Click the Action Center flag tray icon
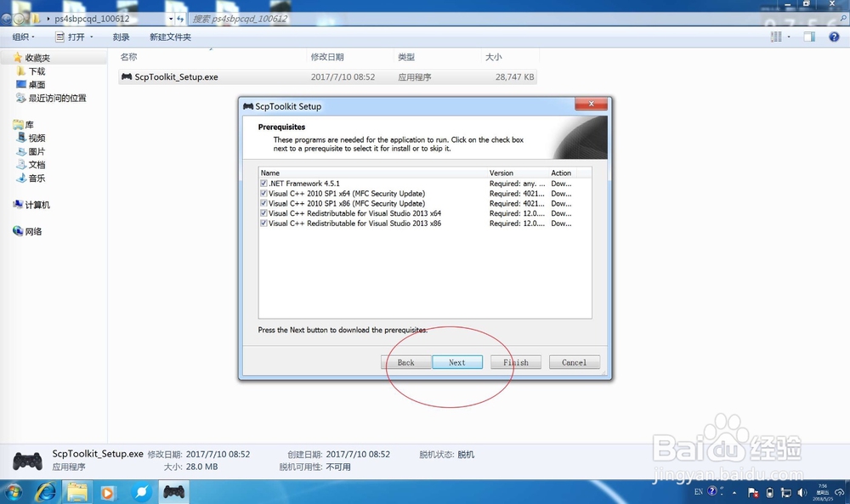This screenshot has width=850, height=504. click(x=753, y=493)
